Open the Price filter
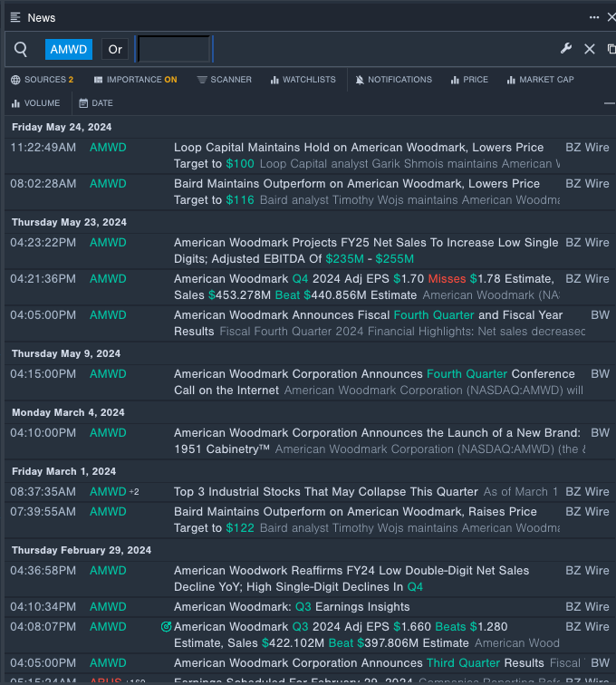 (x=469, y=80)
